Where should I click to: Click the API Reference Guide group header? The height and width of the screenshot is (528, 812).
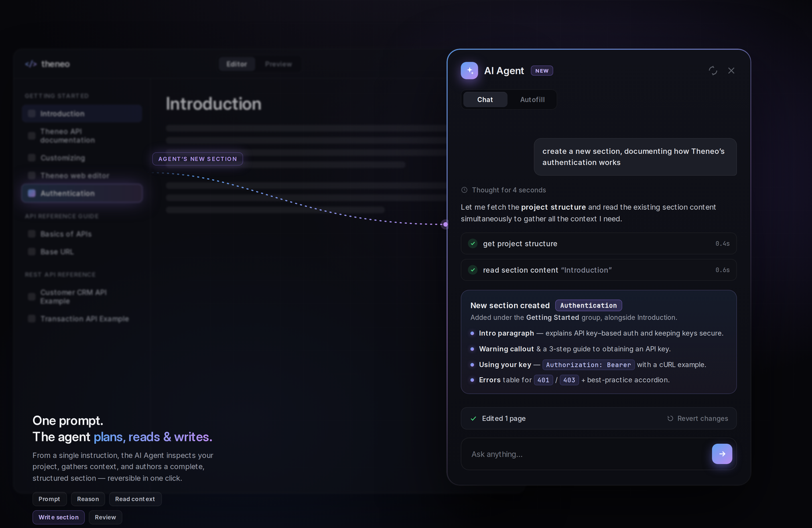[x=61, y=216]
